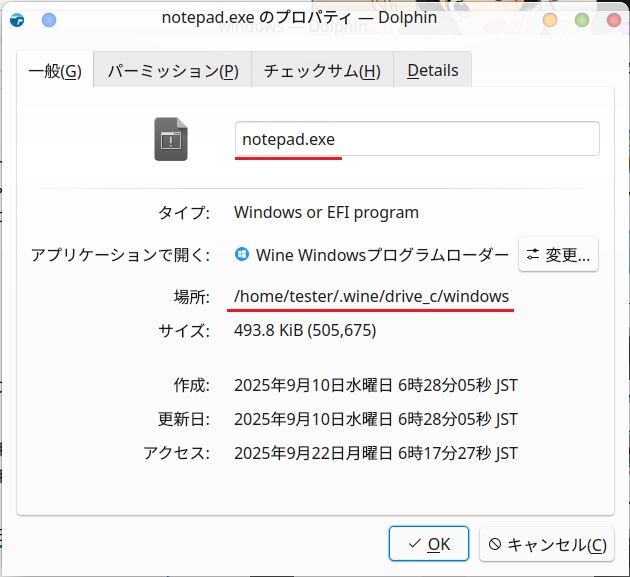Click the Wine program loader icon

tap(242, 254)
